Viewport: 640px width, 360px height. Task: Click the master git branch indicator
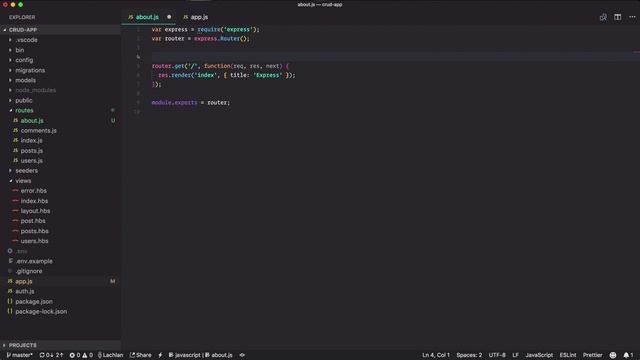click(x=20, y=355)
